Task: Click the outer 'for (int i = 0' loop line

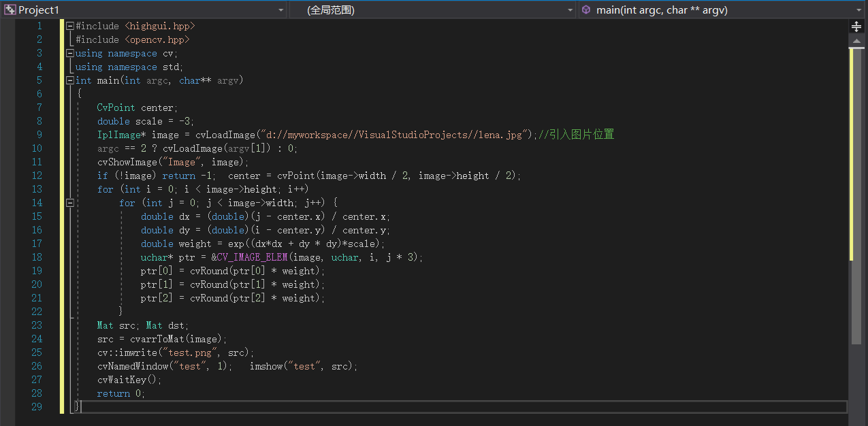Action: [203, 189]
